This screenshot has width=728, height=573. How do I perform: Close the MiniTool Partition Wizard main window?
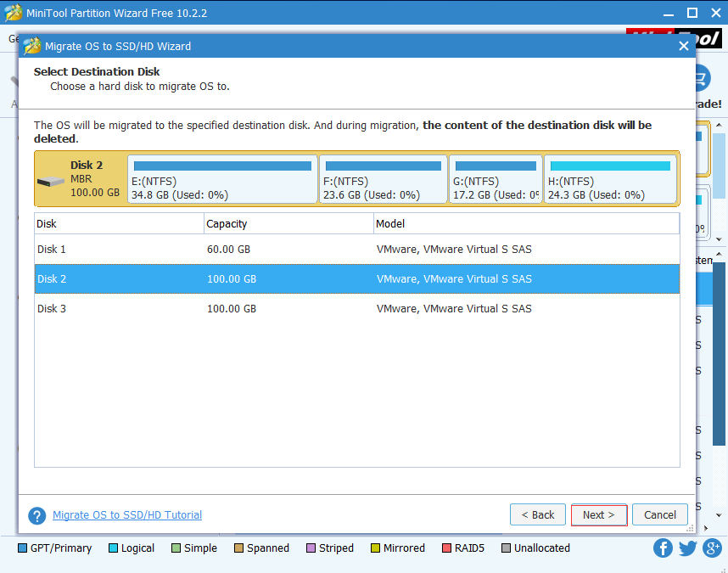coord(716,13)
